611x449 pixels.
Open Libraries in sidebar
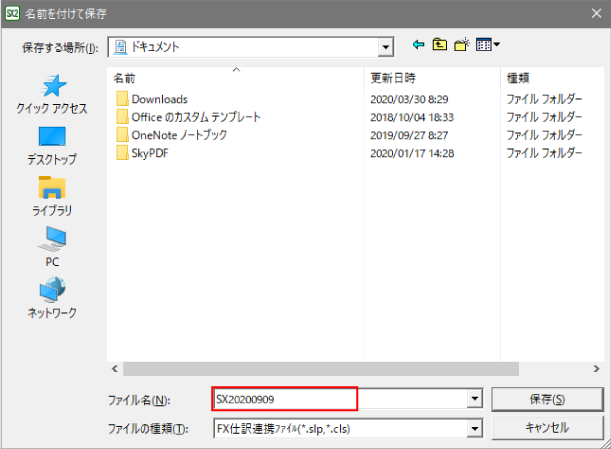coord(52,194)
